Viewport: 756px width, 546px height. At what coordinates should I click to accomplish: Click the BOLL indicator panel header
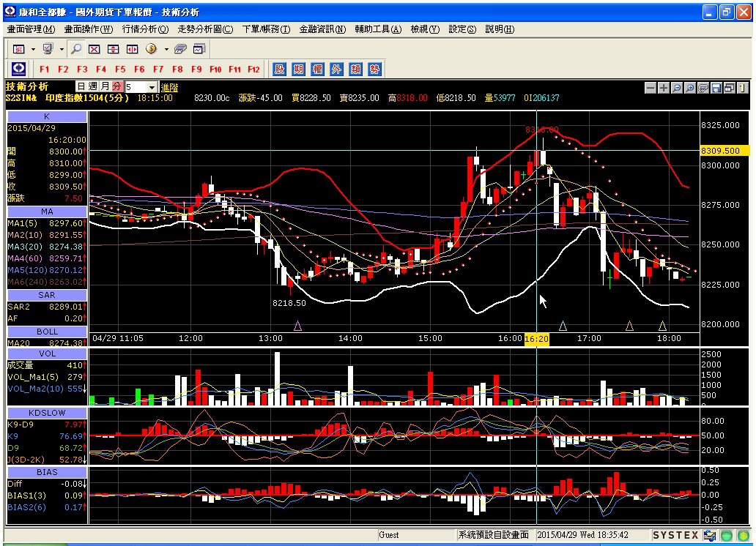click(47, 332)
